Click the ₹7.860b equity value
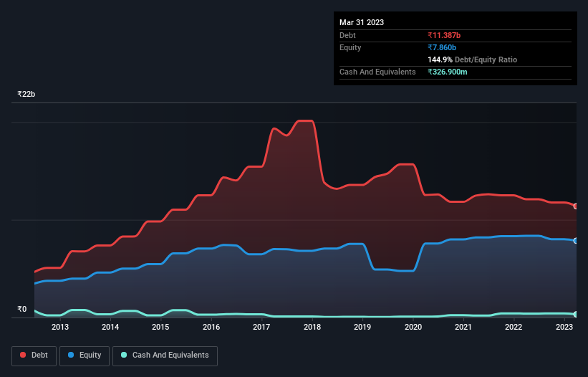The height and width of the screenshot is (377, 588). 442,47
